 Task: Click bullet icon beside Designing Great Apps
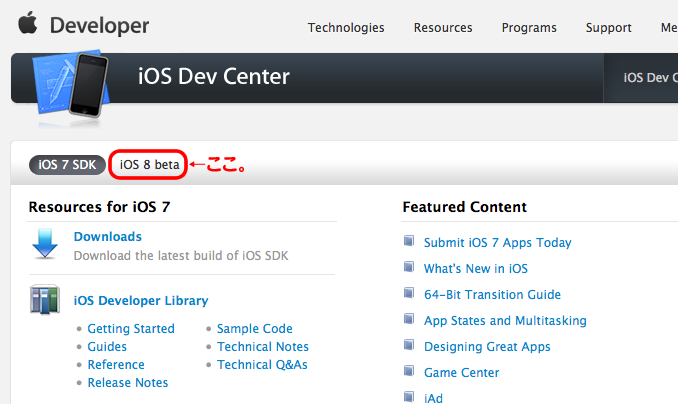coord(409,345)
